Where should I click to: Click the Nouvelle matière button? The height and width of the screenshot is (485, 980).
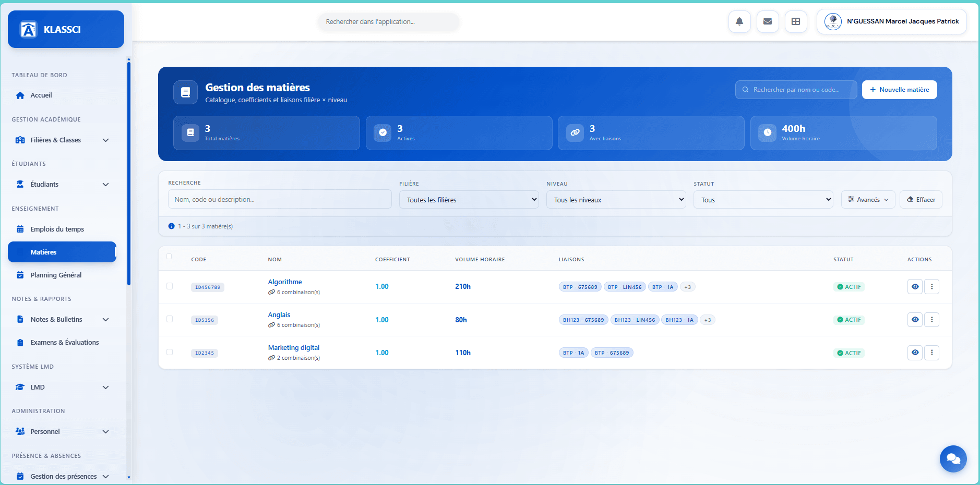click(899, 89)
